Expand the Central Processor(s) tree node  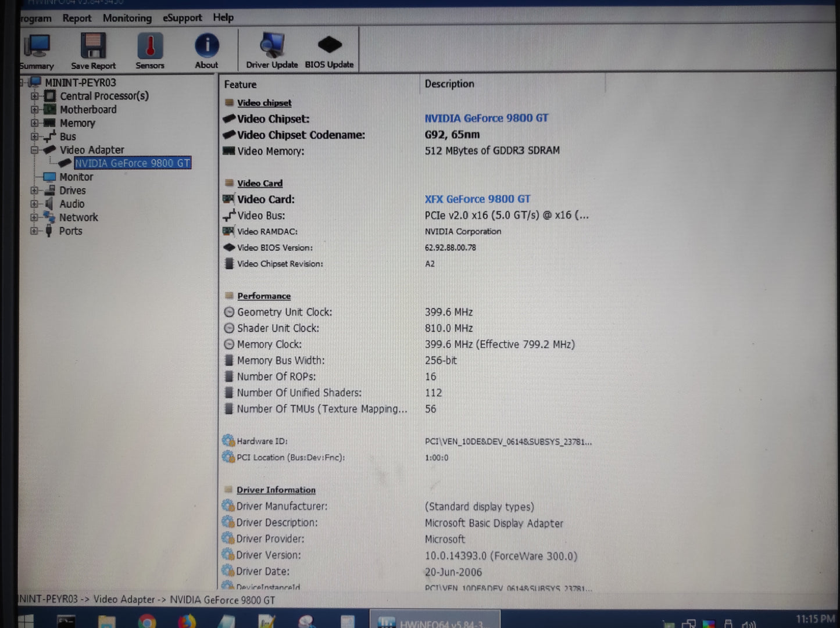34,96
